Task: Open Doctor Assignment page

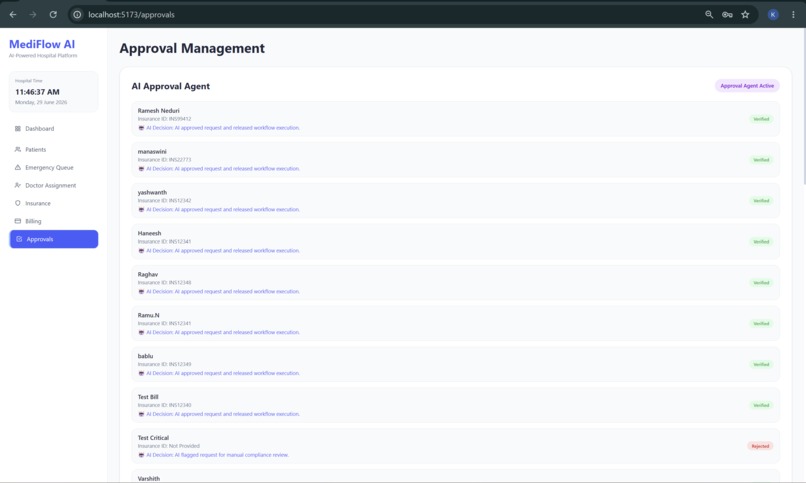Action: pyautogui.click(x=53, y=185)
